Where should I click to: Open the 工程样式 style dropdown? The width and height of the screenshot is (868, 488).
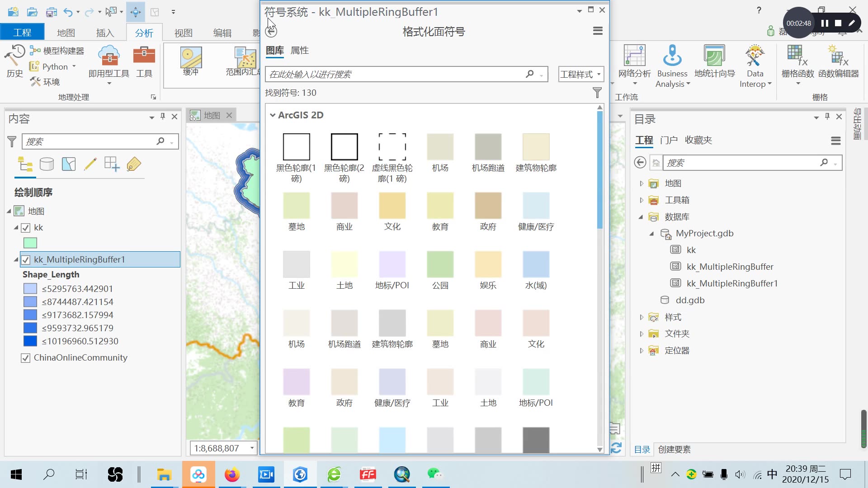(x=580, y=74)
